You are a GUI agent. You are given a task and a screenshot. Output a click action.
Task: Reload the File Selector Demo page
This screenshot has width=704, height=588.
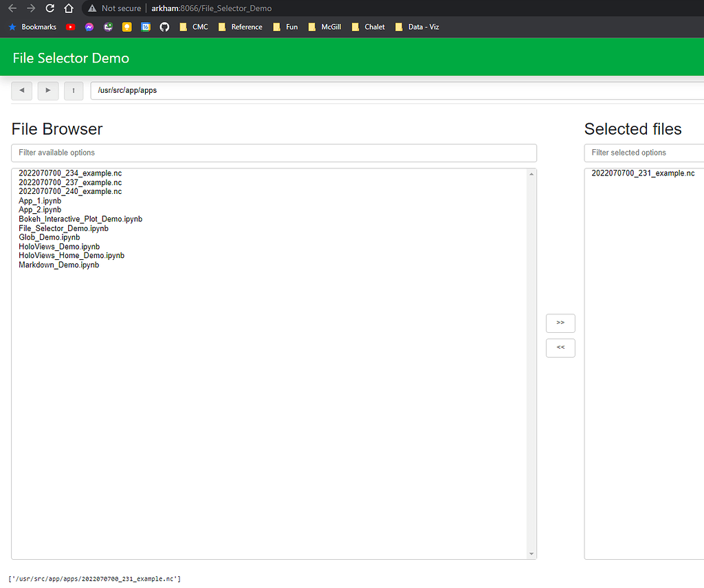(48, 8)
